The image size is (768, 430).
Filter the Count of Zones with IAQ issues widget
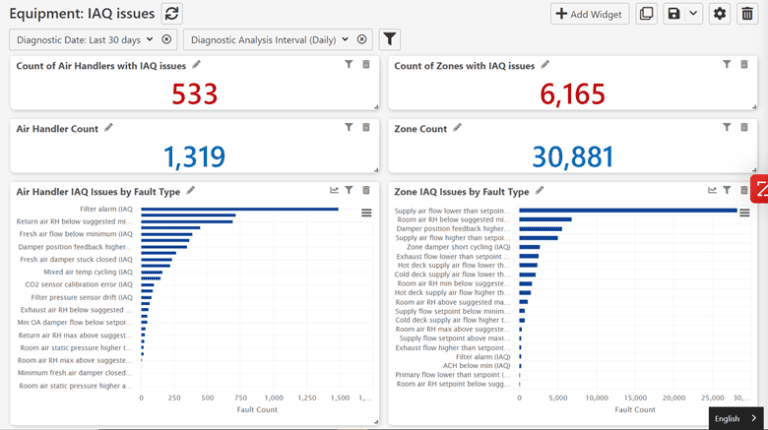pyautogui.click(x=727, y=65)
